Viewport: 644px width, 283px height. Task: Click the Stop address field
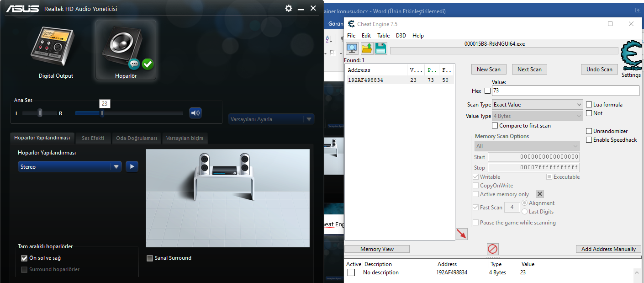click(533, 168)
